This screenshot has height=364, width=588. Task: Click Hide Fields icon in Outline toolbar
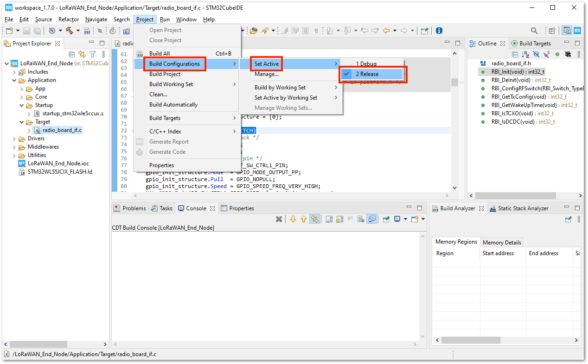(x=536, y=54)
